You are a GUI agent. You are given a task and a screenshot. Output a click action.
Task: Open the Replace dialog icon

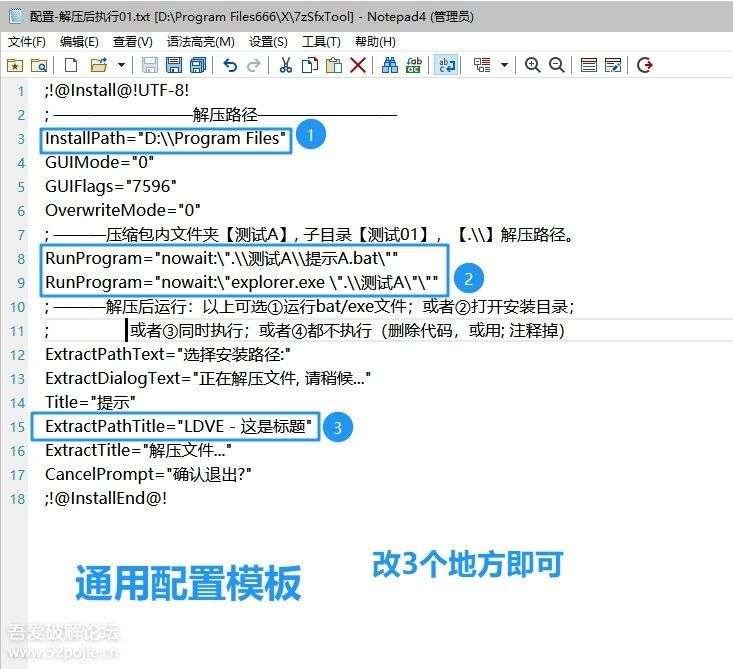click(414, 65)
